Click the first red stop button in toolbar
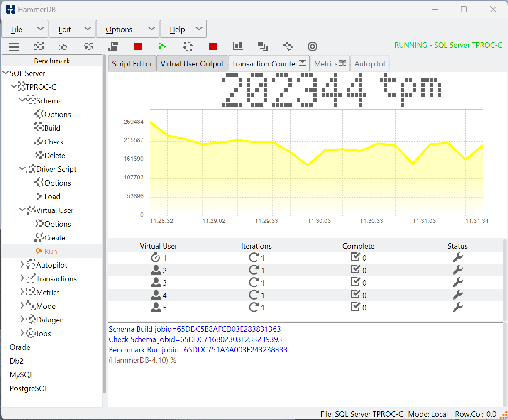The width and height of the screenshot is (508, 420). (x=138, y=46)
